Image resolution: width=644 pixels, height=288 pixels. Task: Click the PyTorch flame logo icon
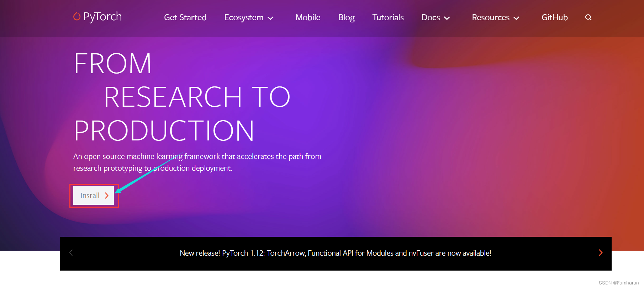click(76, 16)
